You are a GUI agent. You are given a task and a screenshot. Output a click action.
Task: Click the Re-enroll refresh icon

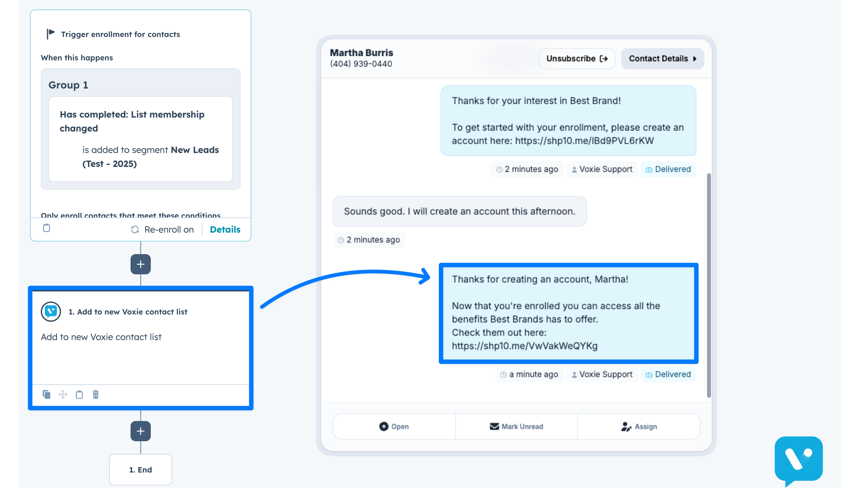pos(135,230)
